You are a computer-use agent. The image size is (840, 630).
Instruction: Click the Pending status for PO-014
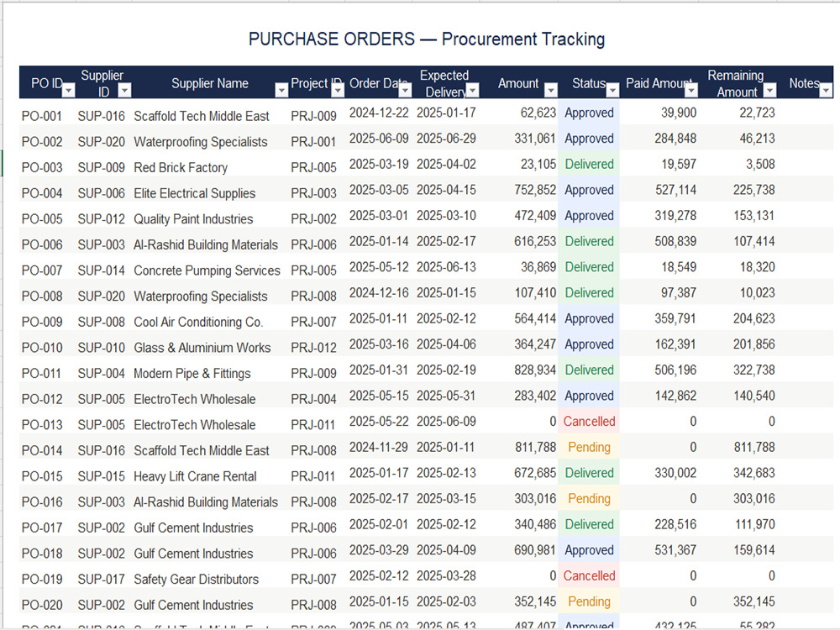pyautogui.click(x=589, y=448)
